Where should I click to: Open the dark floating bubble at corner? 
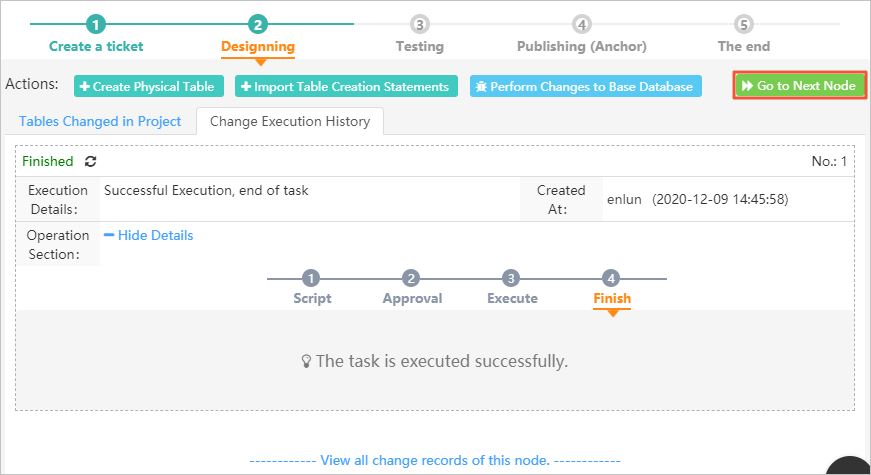click(850, 466)
